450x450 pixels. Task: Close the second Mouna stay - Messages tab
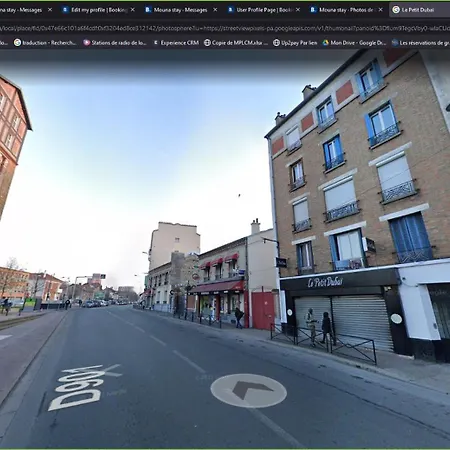point(215,10)
